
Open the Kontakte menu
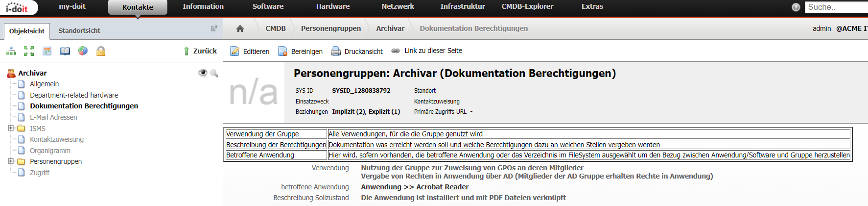coord(138,7)
